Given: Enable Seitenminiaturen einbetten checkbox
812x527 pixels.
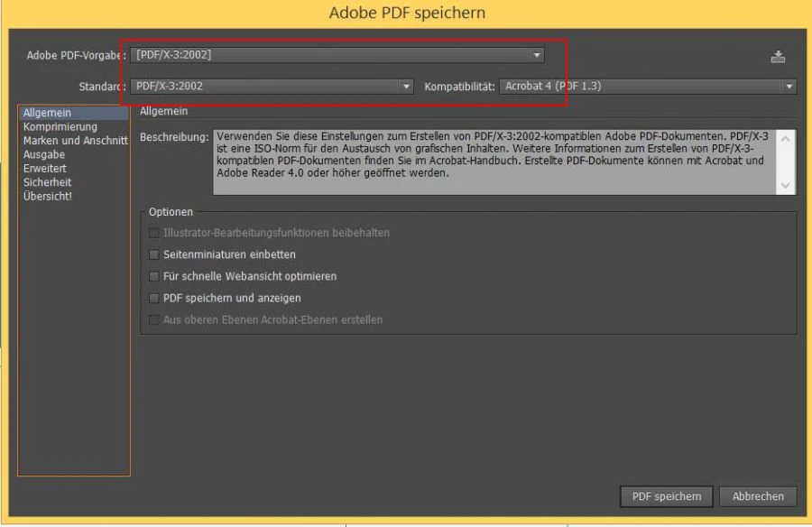Looking at the screenshot, I should [153, 254].
